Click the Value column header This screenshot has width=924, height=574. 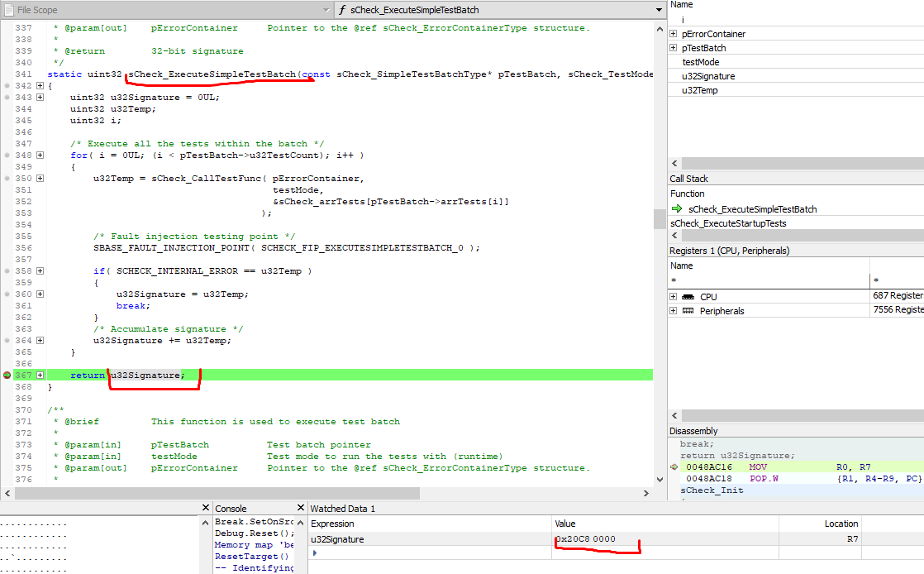pos(564,524)
